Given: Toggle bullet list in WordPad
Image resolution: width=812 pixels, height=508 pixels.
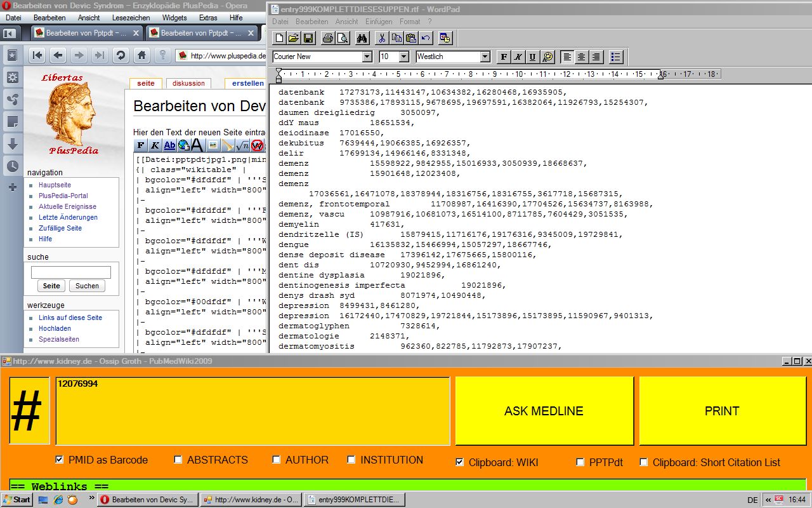Looking at the screenshot, I should (x=616, y=57).
